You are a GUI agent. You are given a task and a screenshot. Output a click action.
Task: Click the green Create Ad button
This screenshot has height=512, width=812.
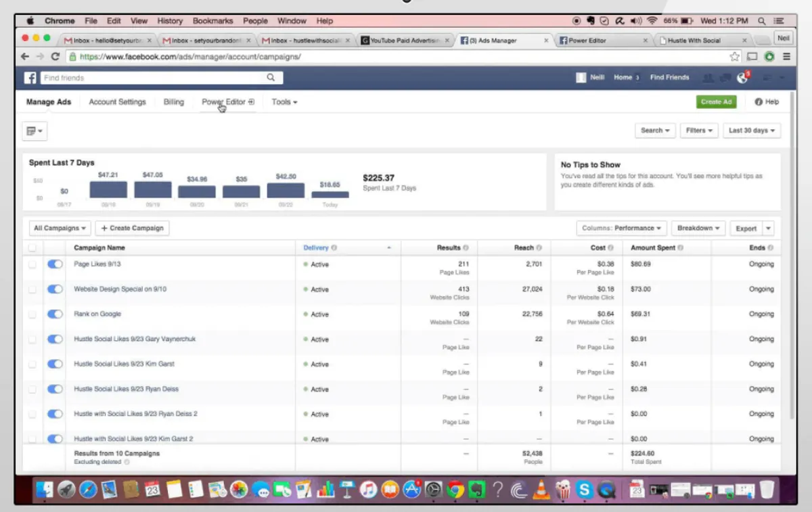click(x=717, y=102)
